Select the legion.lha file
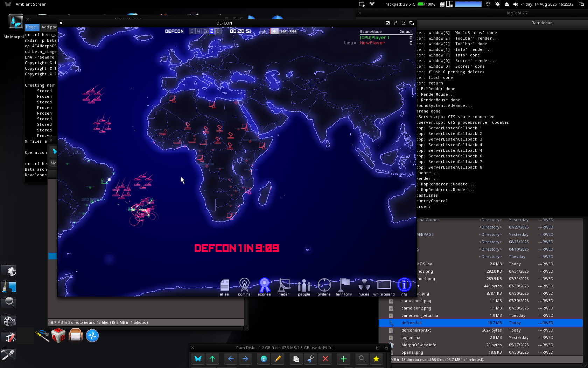 481,338
